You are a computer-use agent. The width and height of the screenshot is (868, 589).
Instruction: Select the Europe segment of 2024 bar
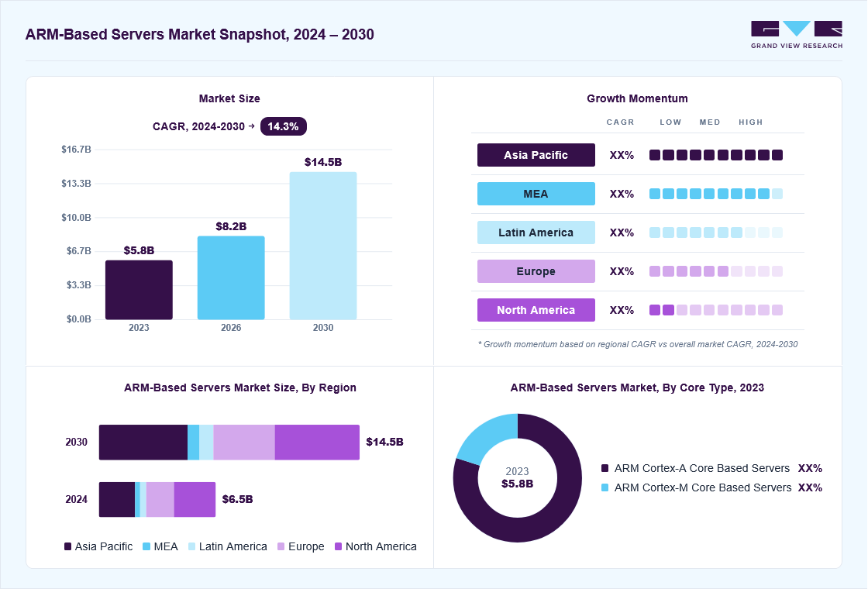tap(160, 499)
